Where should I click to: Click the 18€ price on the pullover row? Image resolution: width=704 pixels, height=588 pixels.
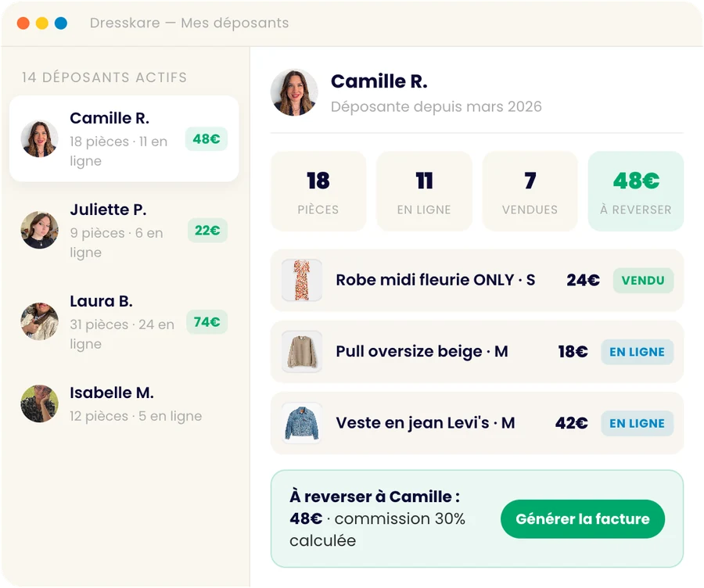pyautogui.click(x=573, y=352)
